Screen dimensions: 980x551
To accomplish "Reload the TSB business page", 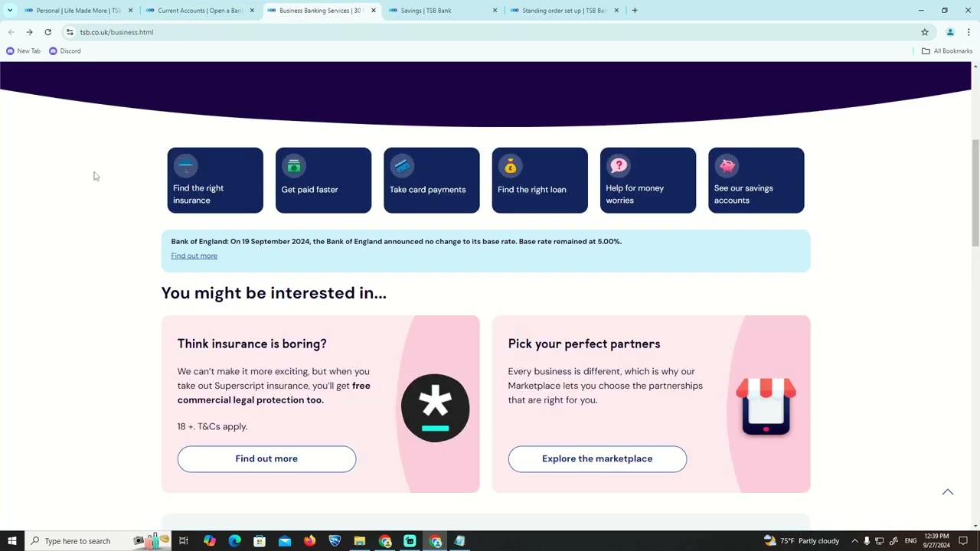I will click(47, 32).
